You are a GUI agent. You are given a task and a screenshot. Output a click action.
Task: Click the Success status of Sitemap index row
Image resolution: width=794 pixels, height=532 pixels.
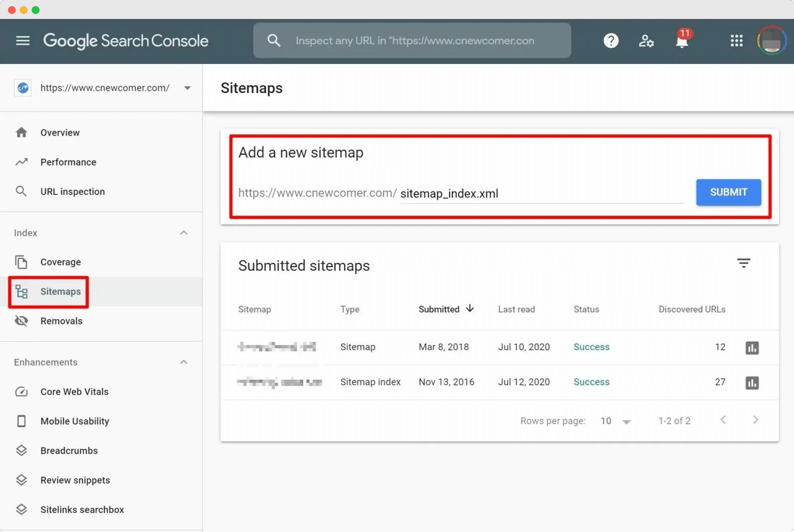[x=591, y=382]
